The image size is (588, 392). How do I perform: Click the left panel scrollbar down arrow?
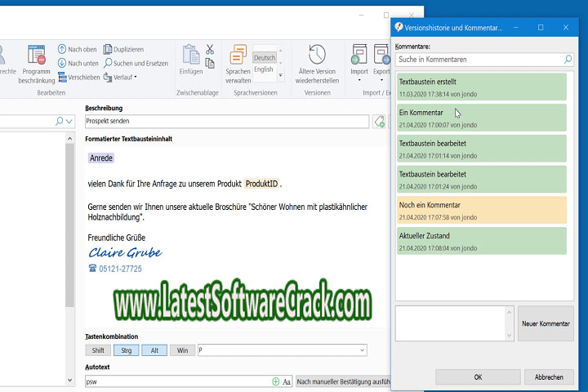(x=69, y=380)
